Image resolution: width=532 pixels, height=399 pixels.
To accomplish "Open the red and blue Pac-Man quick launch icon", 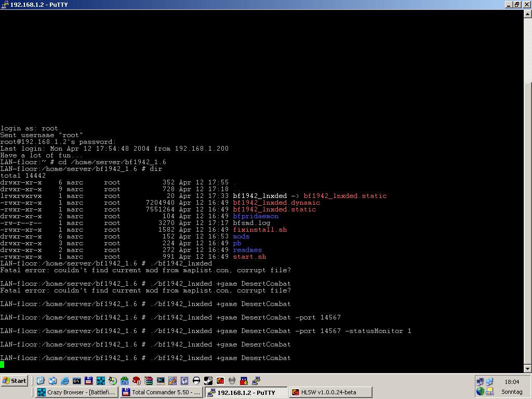I will (244, 381).
